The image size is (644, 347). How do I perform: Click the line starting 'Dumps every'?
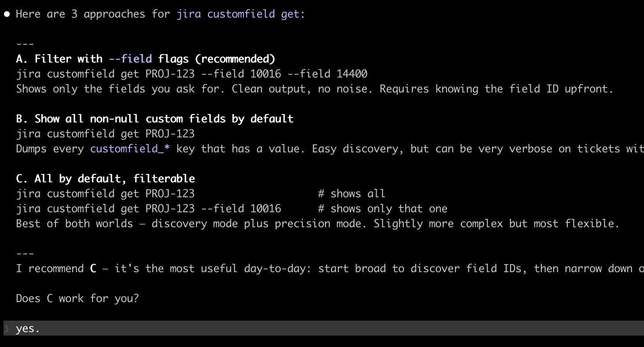point(326,149)
